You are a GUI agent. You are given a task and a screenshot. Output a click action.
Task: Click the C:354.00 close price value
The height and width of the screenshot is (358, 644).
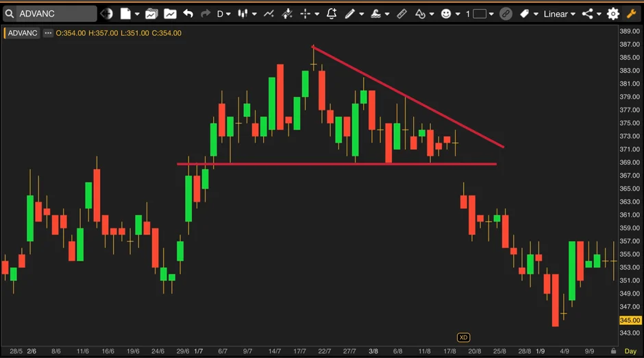click(166, 33)
